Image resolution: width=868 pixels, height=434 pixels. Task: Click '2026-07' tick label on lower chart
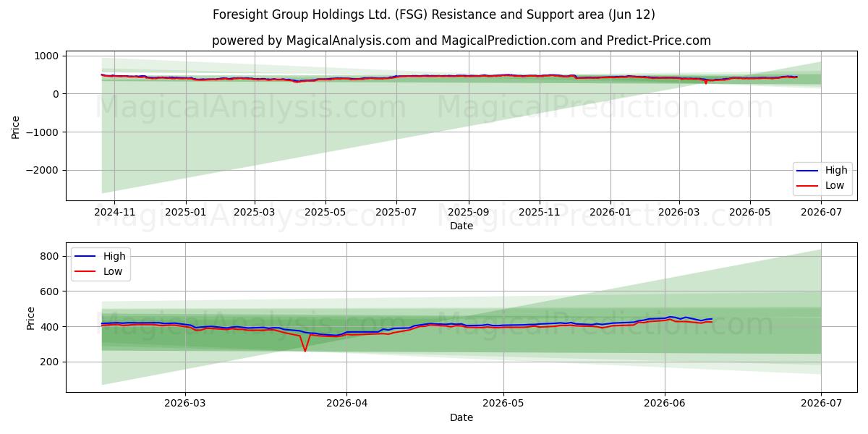(x=821, y=404)
